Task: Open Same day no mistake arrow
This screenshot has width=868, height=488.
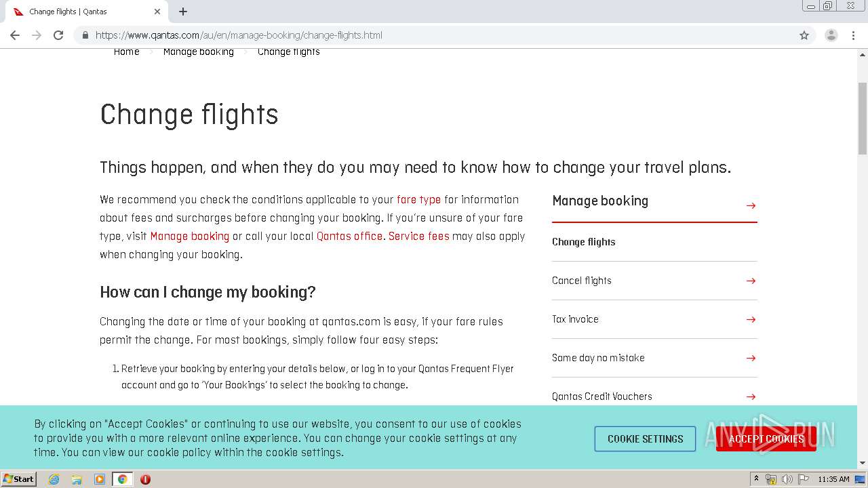Action: (x=751, y=358)
